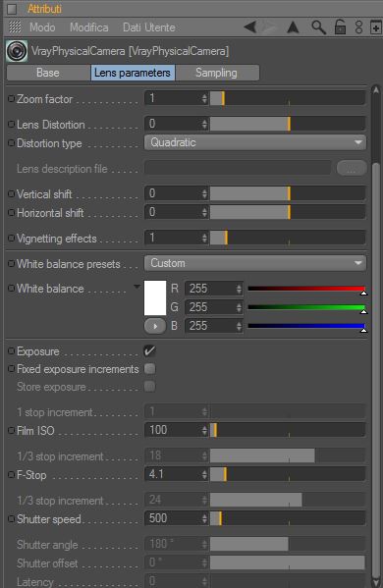383x588 pixels.
Task: Click the Vignetting effects animation dot
Action: point(11,239)
